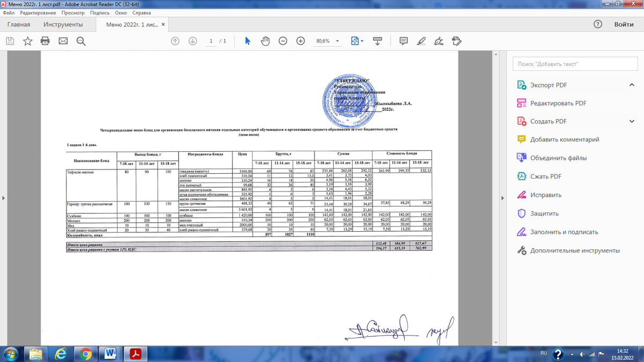
Task: Activate the arrow selection tool
Action: point(247,41)
